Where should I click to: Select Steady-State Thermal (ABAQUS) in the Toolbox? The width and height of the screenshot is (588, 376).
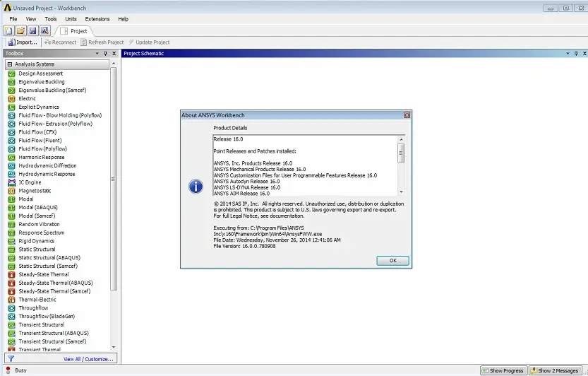pos(56,283)
